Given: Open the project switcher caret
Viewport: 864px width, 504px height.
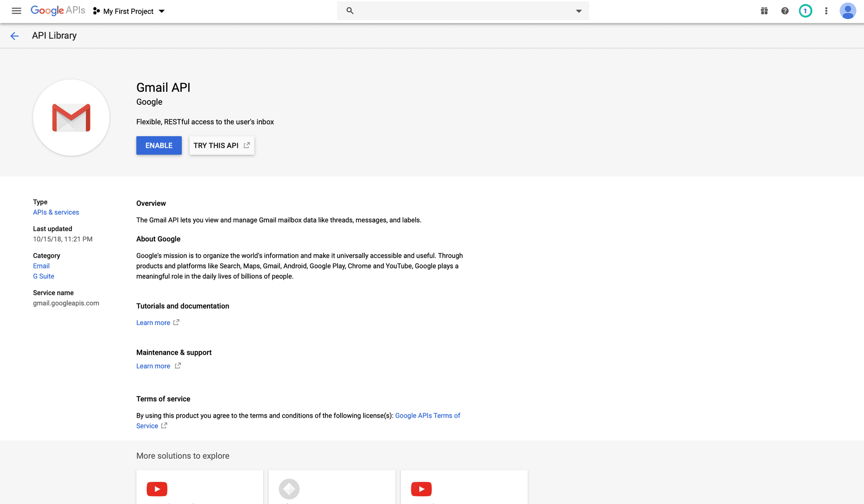Looking at the screenshot, I should (x=161, y=11).
